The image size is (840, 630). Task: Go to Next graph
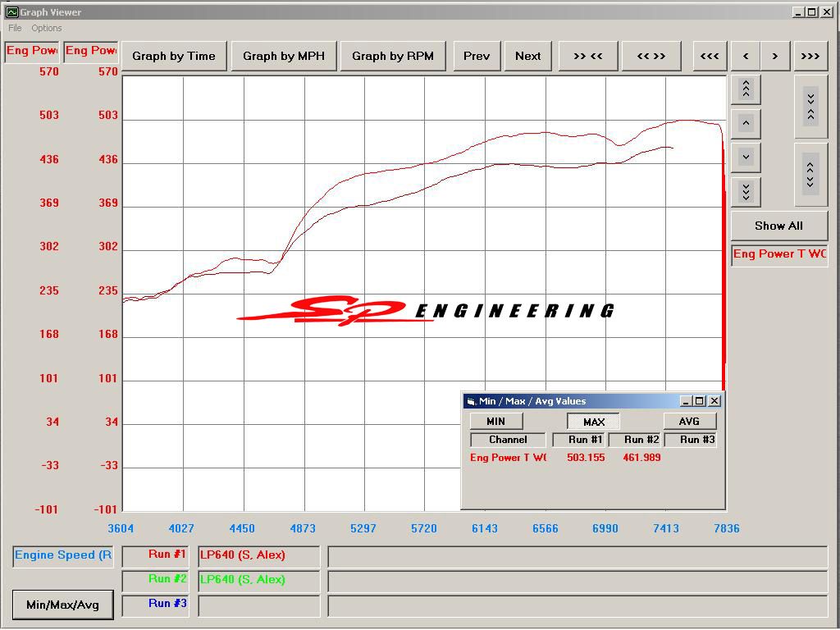pyautogui.click(x=527, y=57)
